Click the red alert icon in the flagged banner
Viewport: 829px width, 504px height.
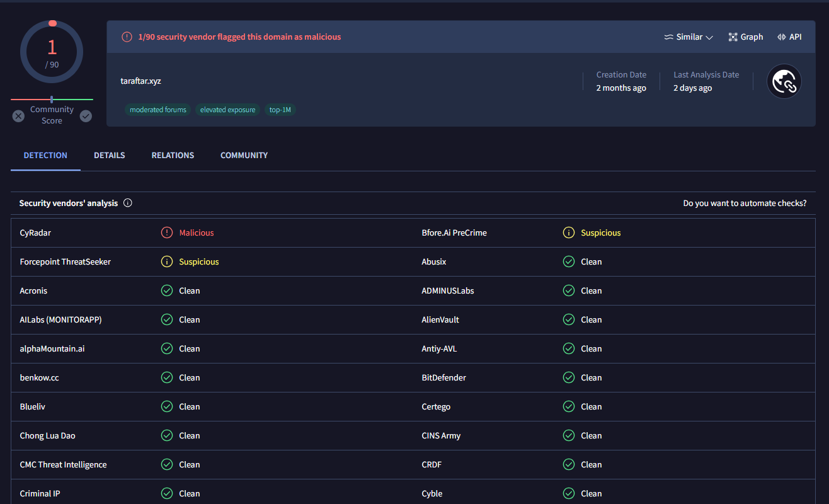[127, 37]
